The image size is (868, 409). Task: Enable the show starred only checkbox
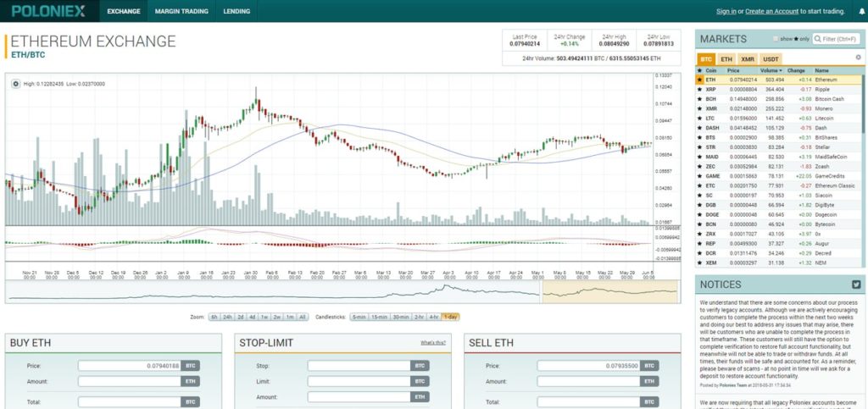point(776,39)
